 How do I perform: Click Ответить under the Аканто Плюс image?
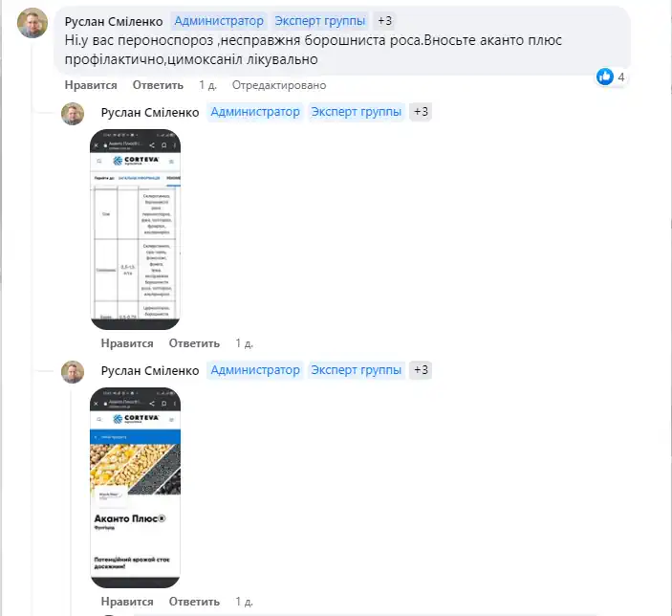[194, 602]
